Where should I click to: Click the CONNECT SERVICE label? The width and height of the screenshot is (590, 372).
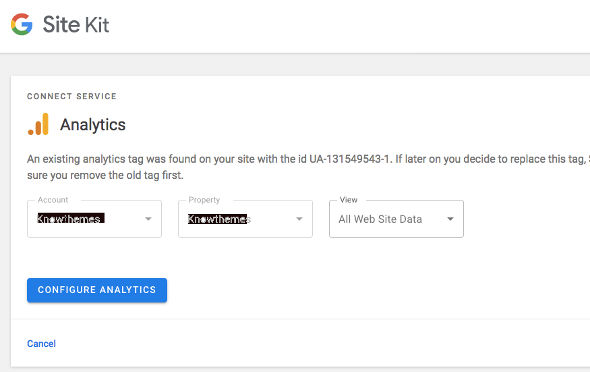click(x=72, y=96)
